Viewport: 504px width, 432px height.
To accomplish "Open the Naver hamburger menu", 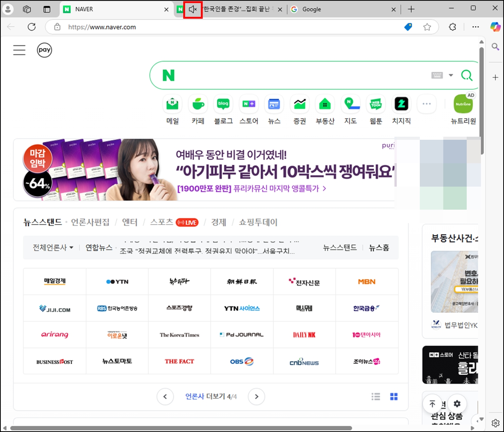I will (19, 50).
